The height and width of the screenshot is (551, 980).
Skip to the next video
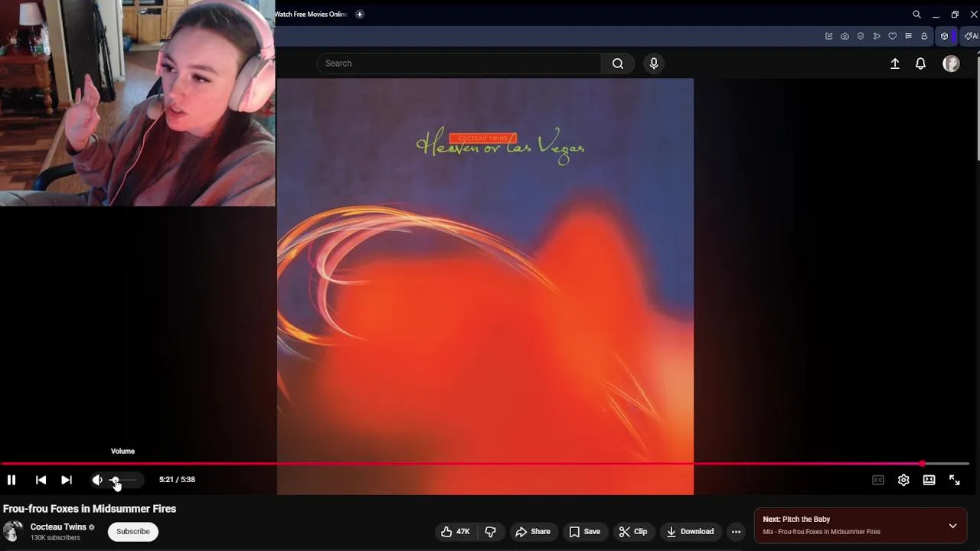pos(67,480)
